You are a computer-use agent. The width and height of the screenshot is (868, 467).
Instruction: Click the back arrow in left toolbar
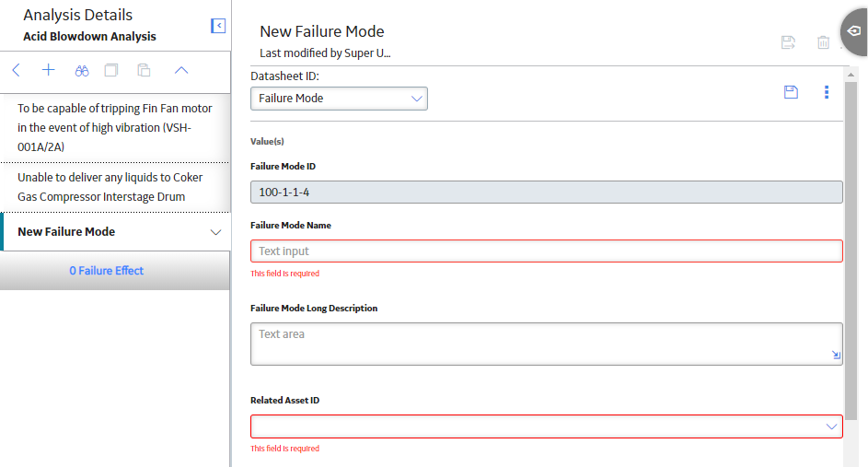(x=16, y=70)
